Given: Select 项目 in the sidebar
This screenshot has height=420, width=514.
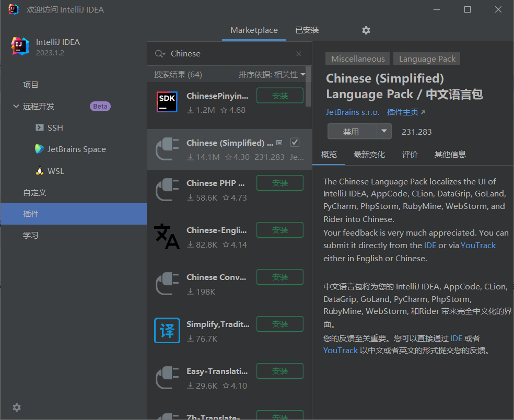Looking at the screenshot, I should [x=30, y=85].
